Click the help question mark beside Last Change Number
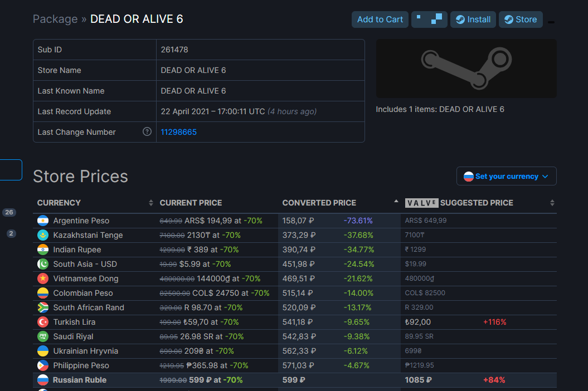Image resolution: width=588 pixels, height=391 pixels. click(147, 131)
